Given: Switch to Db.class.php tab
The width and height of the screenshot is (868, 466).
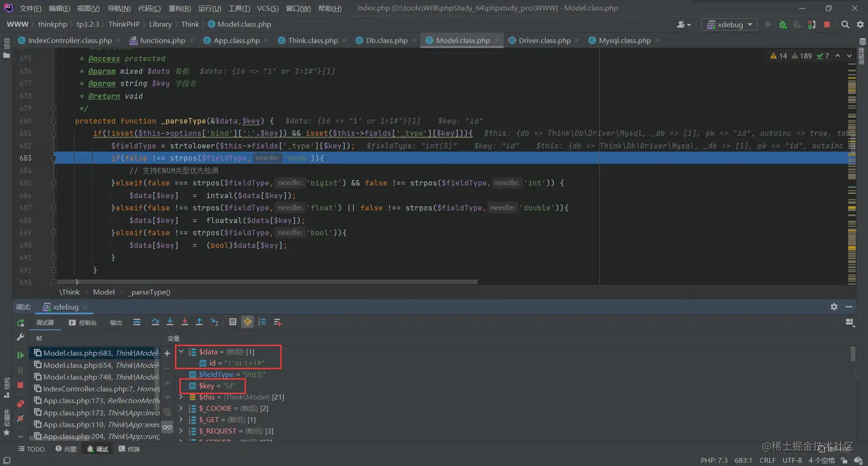Looking at the screenshot, I should (387, 41).
